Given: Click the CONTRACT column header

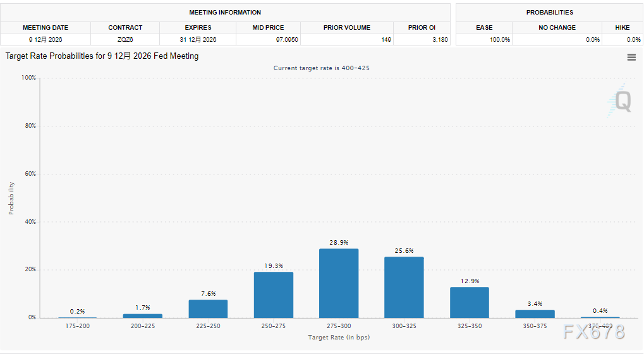Looking at the screenshot, I should [125, 28].
